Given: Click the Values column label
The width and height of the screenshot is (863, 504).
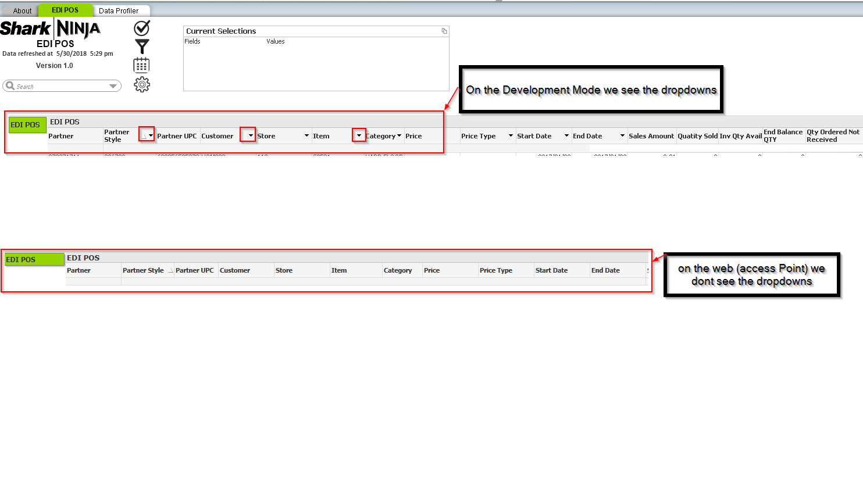Looking at the screenshot, I should point(276,41).
